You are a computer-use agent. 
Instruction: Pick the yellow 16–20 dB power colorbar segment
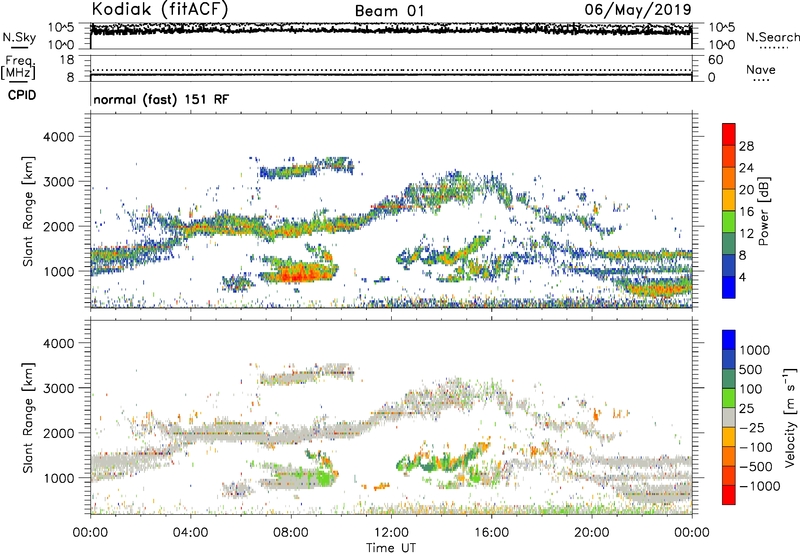pyautogui.click(x=729, y=200)
